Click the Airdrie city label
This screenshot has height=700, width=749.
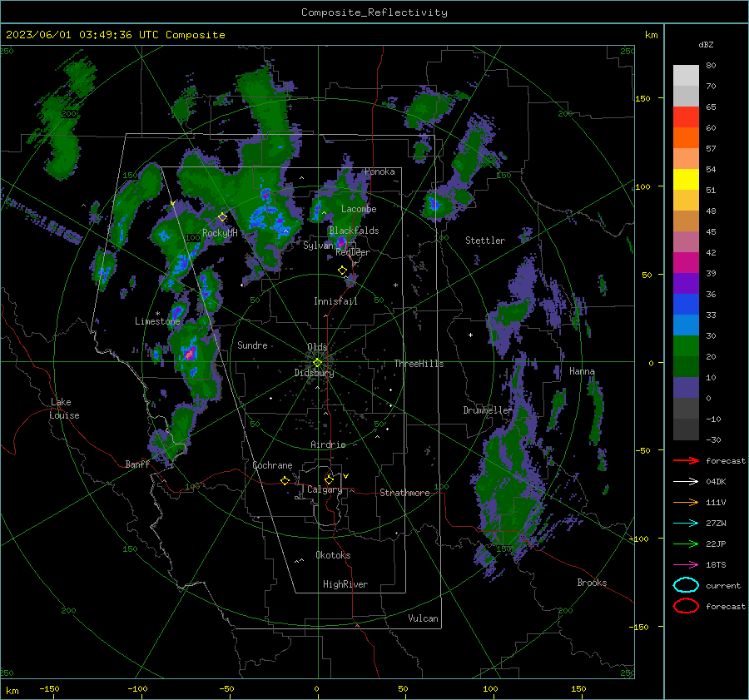(x=328, y=444)
